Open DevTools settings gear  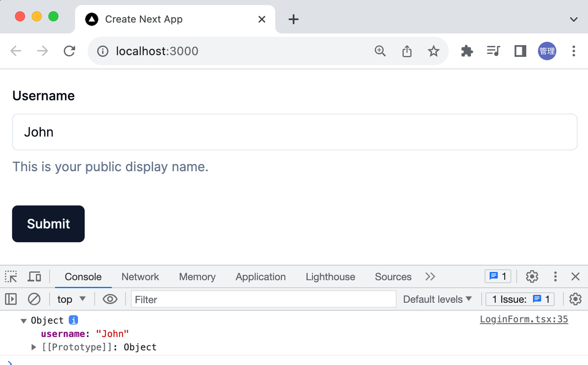pos(532,277)
